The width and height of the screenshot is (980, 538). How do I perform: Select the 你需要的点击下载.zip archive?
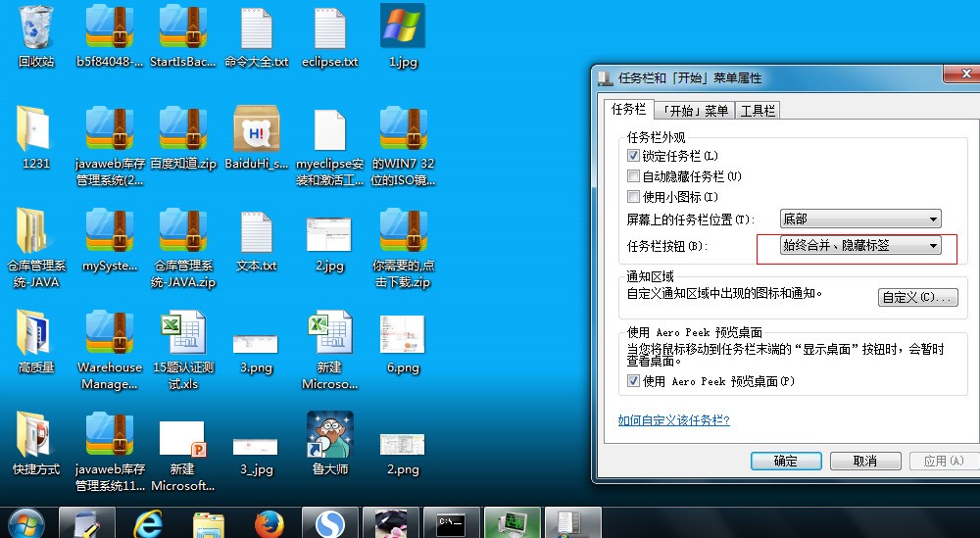coord(403,230)
